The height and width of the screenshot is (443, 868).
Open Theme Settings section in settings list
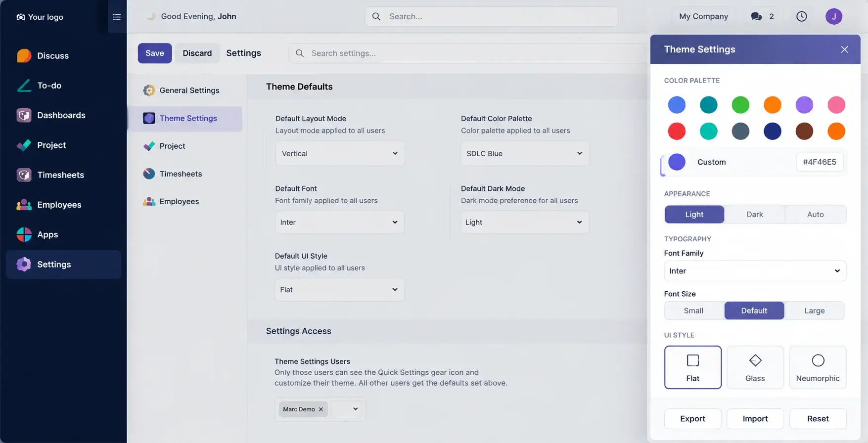point(185,118)
